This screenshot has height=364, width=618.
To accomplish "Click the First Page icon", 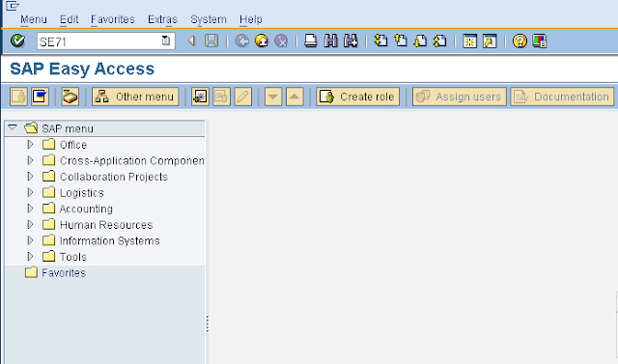I will click(380, 41).
